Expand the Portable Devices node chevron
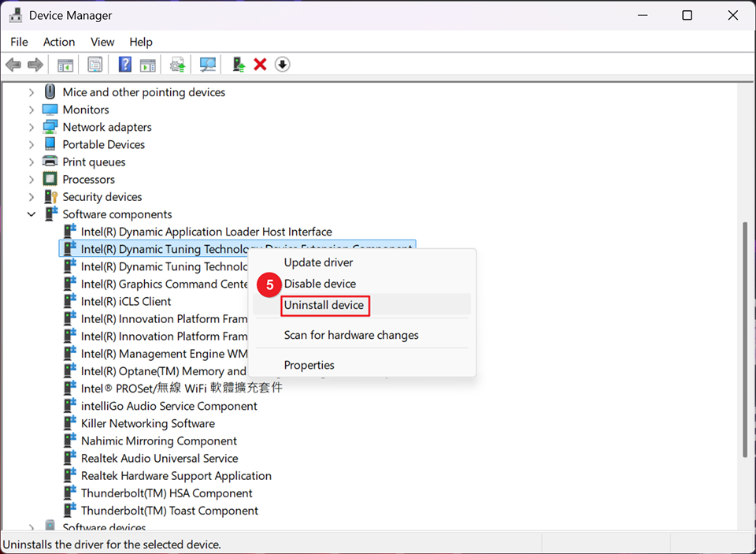Image resolution: width=756 pixels, height=554 pixels. 31,144
